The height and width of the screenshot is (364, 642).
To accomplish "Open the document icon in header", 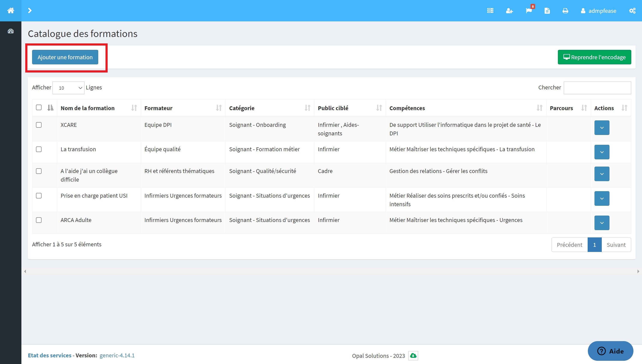I will click(547, 11).
